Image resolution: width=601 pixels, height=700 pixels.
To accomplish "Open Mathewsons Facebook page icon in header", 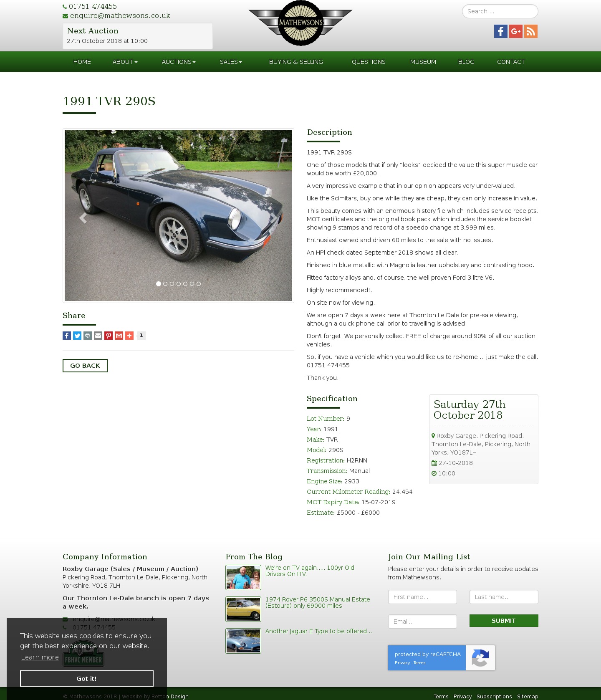I will [x=501, y=31].
